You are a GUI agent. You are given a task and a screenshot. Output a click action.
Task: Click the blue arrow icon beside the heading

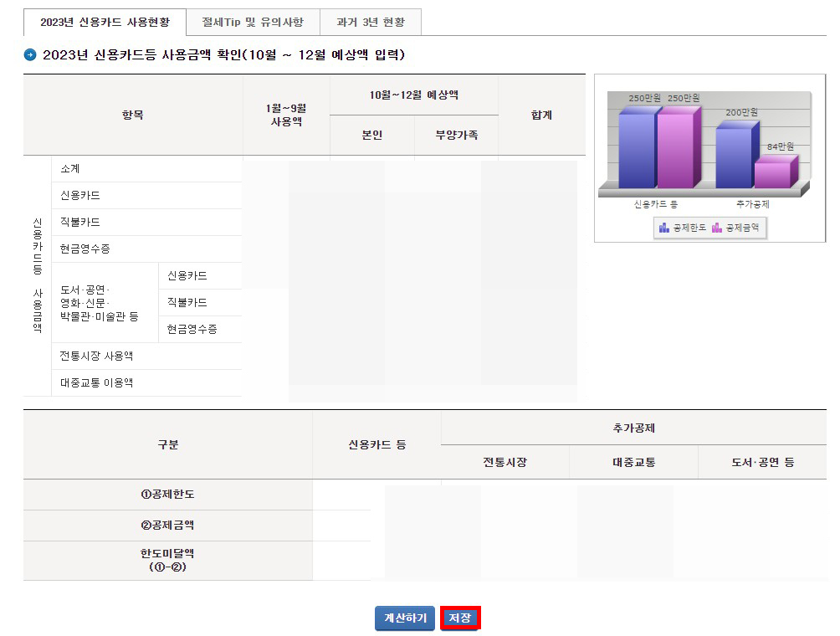[30, 54]
